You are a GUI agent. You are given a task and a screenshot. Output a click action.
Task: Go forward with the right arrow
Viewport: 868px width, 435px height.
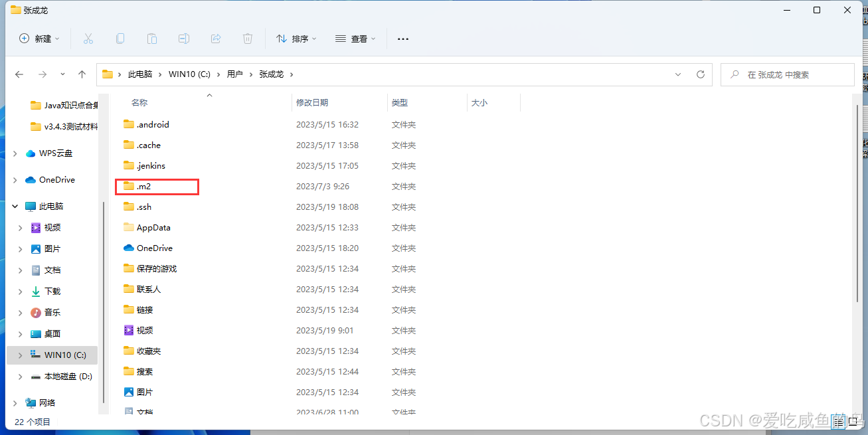(x=43, y=74)
